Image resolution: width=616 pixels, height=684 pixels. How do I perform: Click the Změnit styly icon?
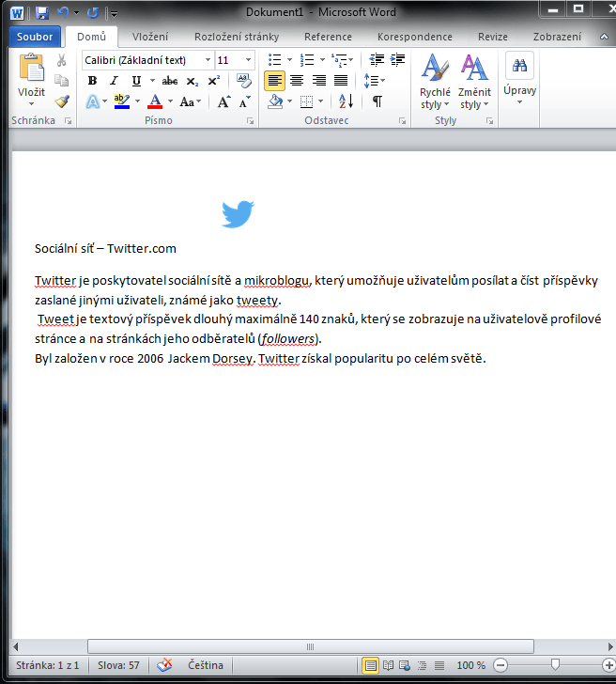point(474,68)
